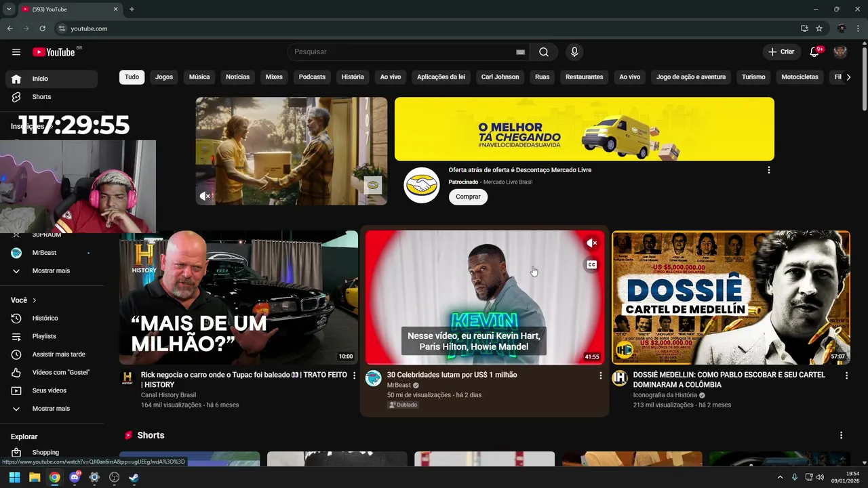
Task: Open Shopping under Explorar
Action: click(x=52, y=452)
